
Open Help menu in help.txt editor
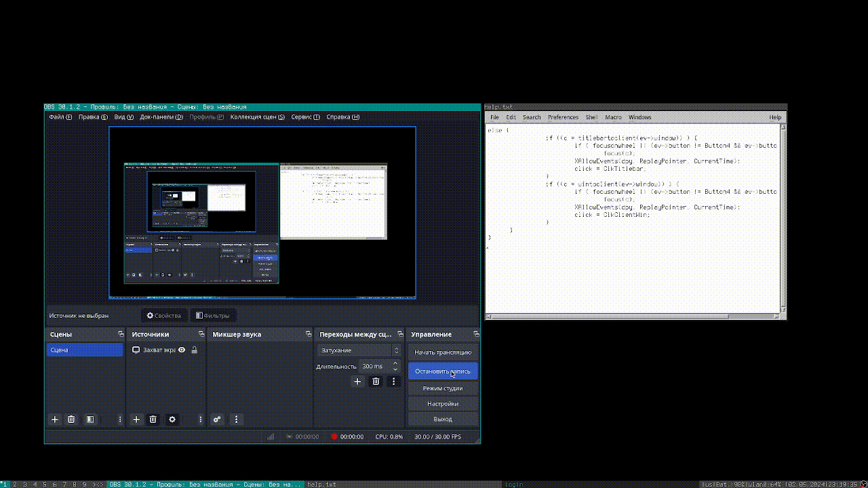coord(774,117)
